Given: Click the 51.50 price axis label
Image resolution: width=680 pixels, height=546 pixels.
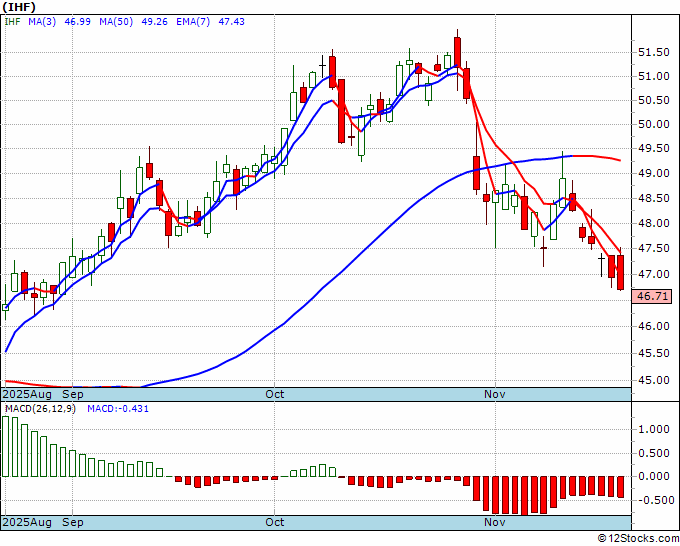Looking at the screenshot, I should pyautogui.click(x=652, y=52).
